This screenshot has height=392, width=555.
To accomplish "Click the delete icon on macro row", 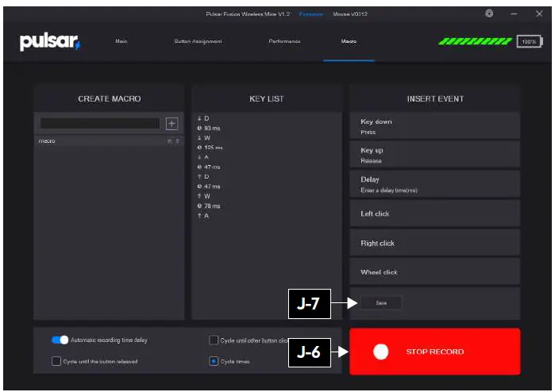I will (x=177, y=141).
